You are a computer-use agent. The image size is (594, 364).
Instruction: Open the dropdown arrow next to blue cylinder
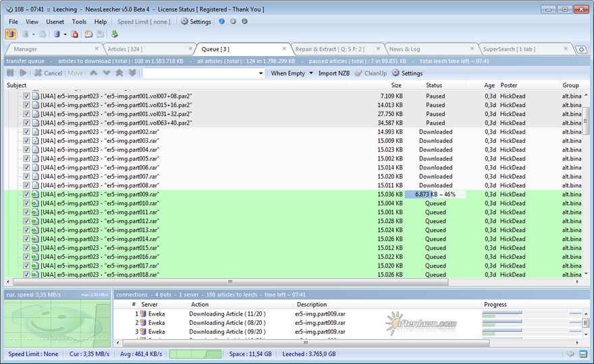(65, 34)
